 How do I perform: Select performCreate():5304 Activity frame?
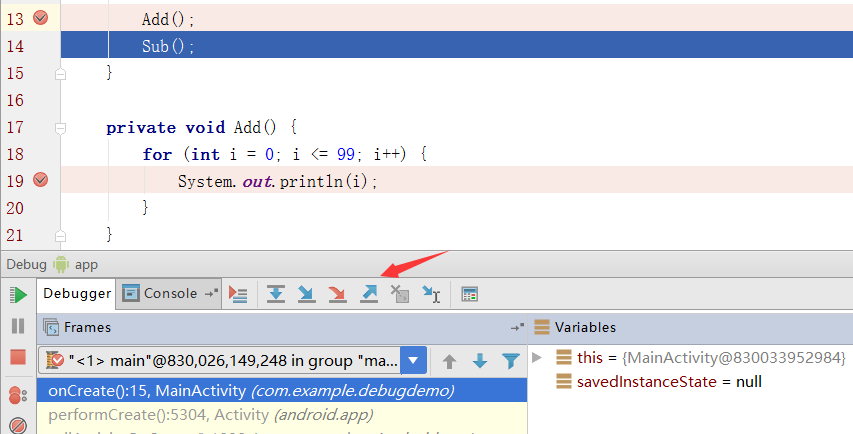tap(282, 415)
